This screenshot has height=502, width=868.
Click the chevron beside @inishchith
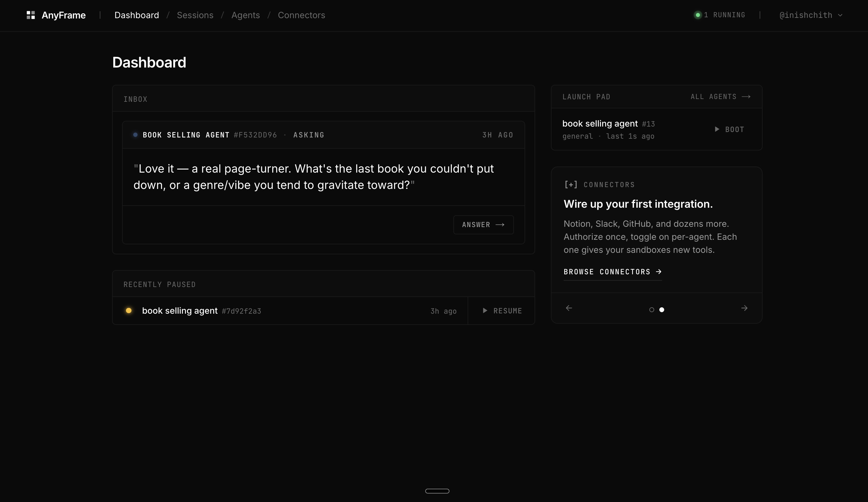tap(840, 15)
